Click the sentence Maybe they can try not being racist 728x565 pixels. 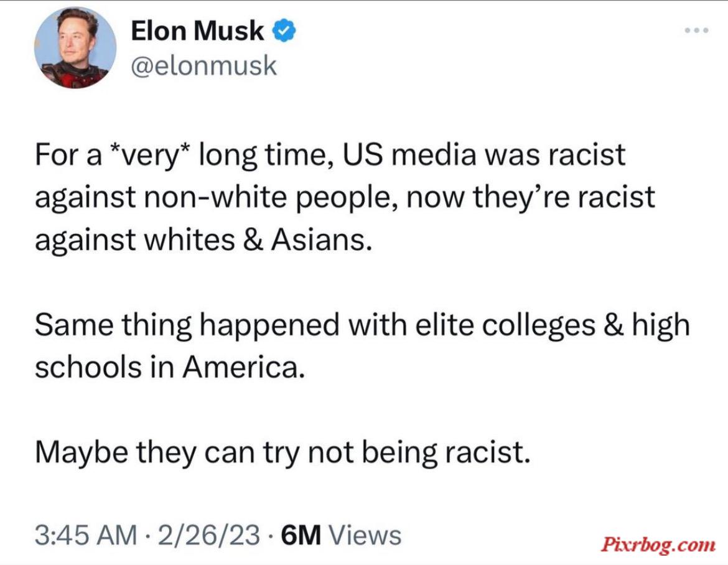click(x=282, y=452)
